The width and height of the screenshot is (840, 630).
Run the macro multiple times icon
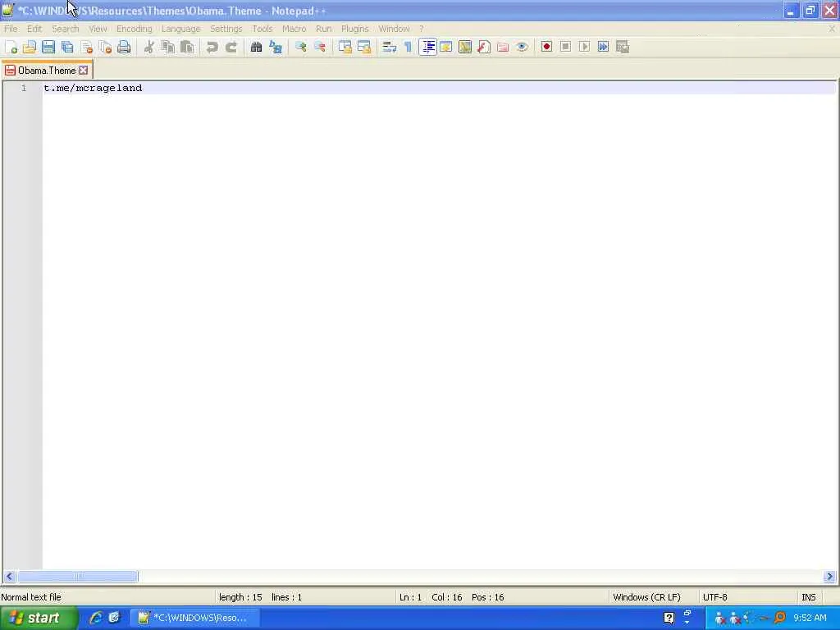603,47
